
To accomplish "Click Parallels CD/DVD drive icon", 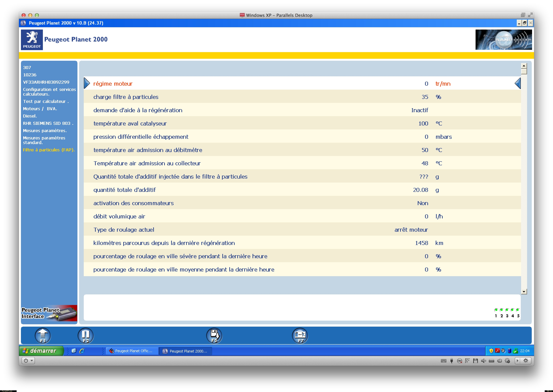I will point(459,361).
